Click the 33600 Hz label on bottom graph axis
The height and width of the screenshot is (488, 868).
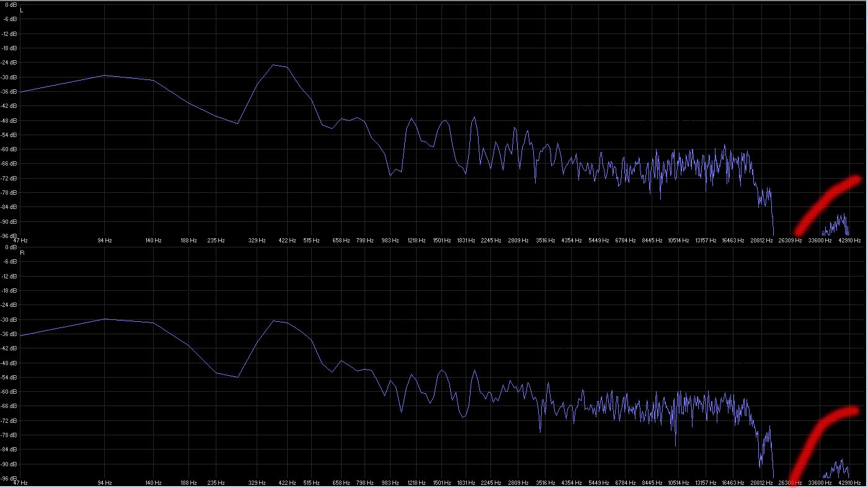[820, 482]
